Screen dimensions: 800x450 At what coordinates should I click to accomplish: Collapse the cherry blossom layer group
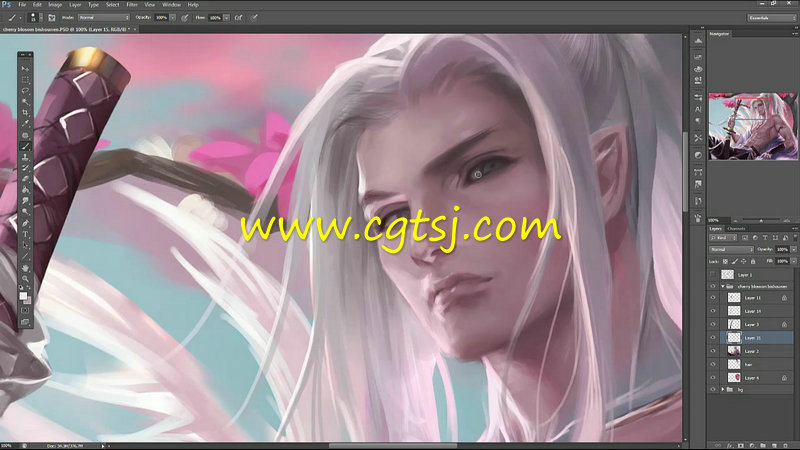tap(722, 287)
